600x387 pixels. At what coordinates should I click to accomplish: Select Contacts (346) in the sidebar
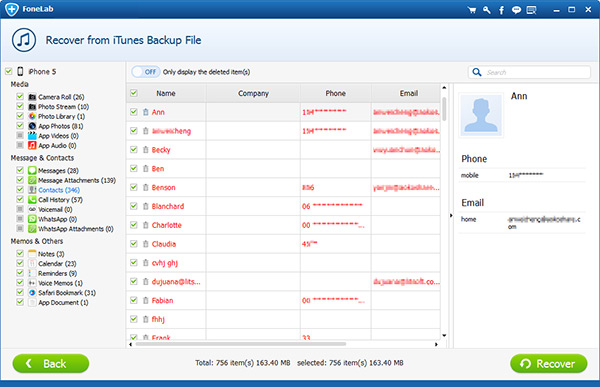pyautogui.click(x=59, y=190)
